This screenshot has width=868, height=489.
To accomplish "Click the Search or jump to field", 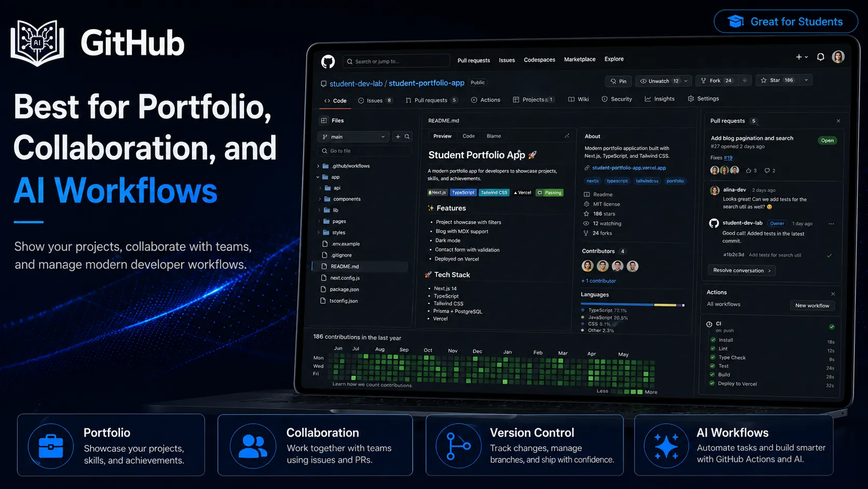I will (396, 61).
